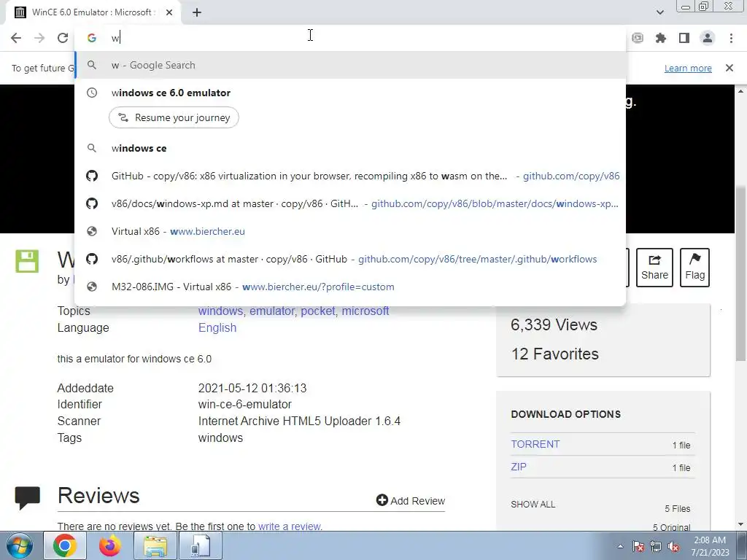Image resolution: width=747 pixels, height=560 pixels.
Task: Click the '12 Favorites' text
Action: click(554, 354)
